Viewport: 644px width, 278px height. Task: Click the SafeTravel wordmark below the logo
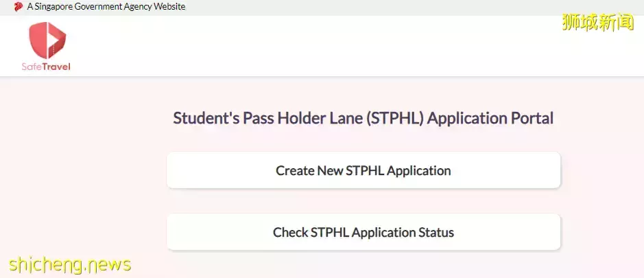(x=46, y=67)
